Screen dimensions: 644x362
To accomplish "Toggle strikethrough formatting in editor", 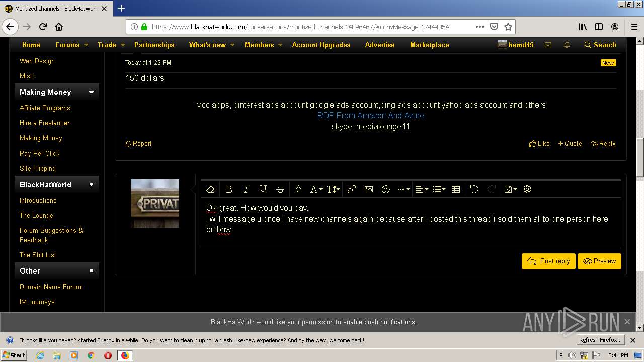I will pos(280,189).
